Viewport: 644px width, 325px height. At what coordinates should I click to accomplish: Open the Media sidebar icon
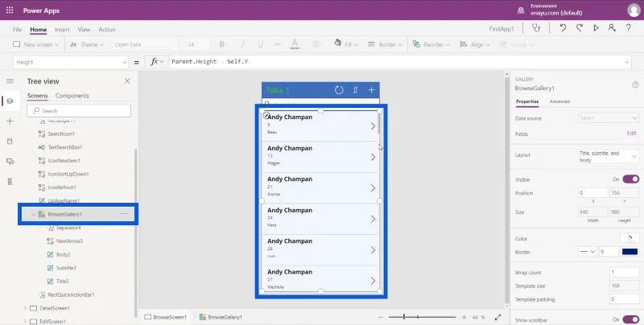point(10,161)
